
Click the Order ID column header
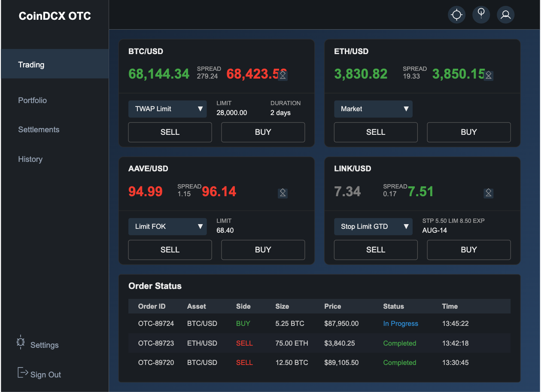152,307
